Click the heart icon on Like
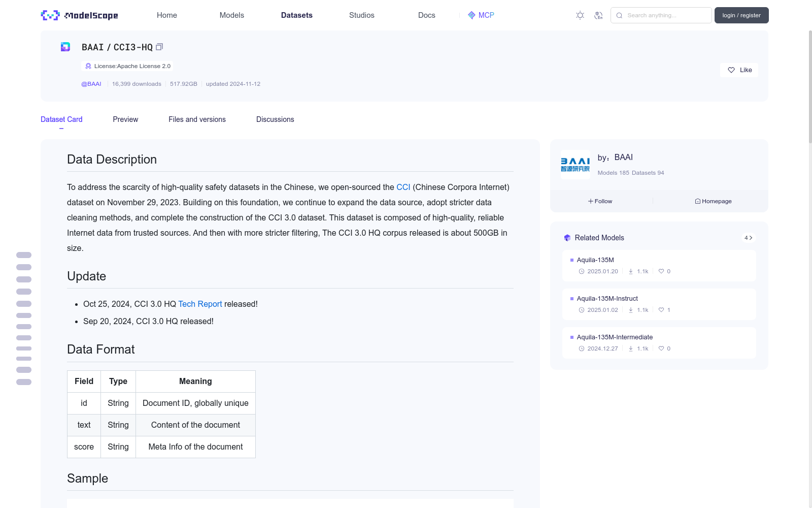This screenshot has width=812, height=508. point(731,70)
